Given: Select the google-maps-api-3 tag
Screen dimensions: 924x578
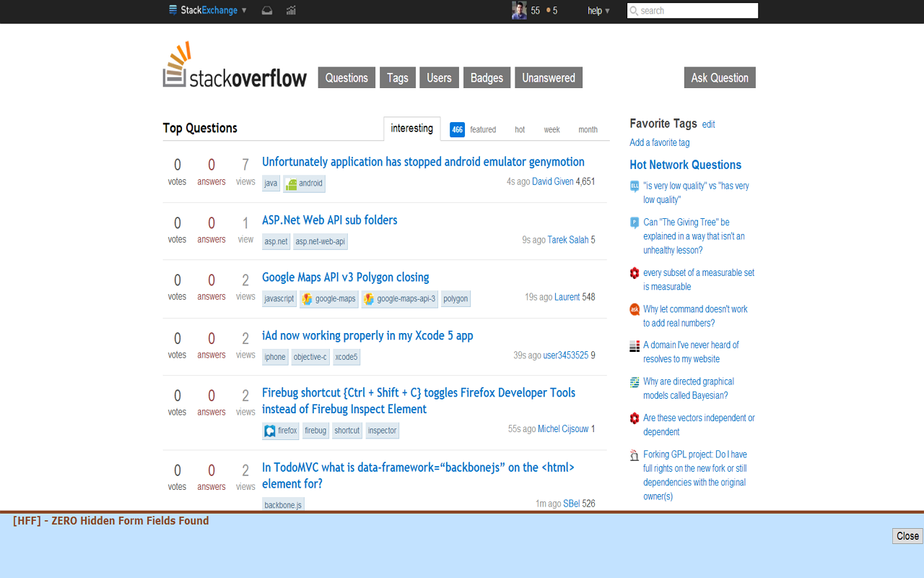Looking at the screenshot, I should coord(400,298).
